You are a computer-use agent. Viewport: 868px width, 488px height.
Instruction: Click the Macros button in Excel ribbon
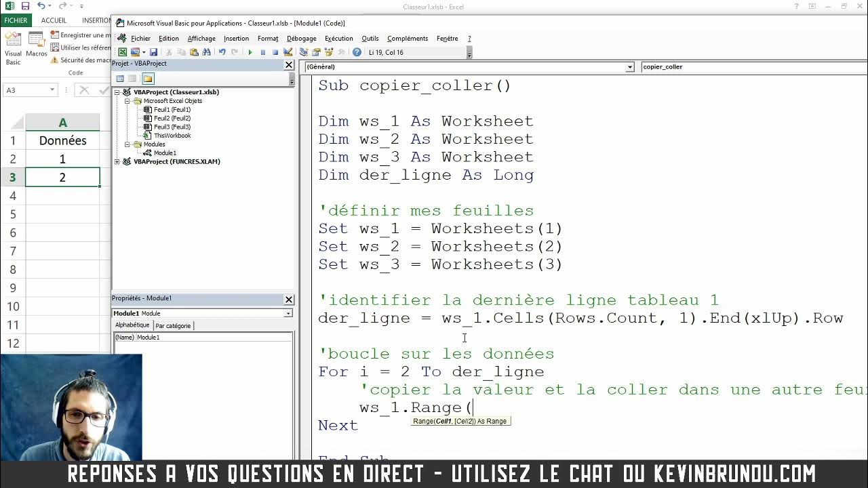37,45
